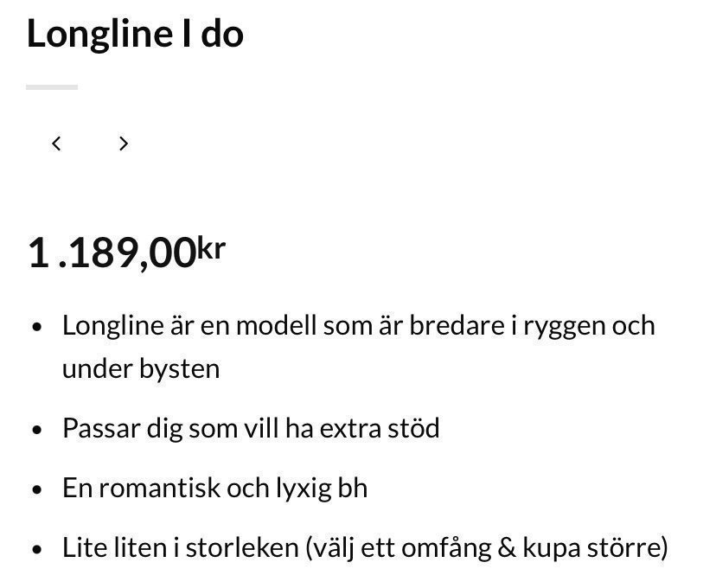Click the price 1.189,00
Viewport: 716px width, 588px height.
(112, 254)
